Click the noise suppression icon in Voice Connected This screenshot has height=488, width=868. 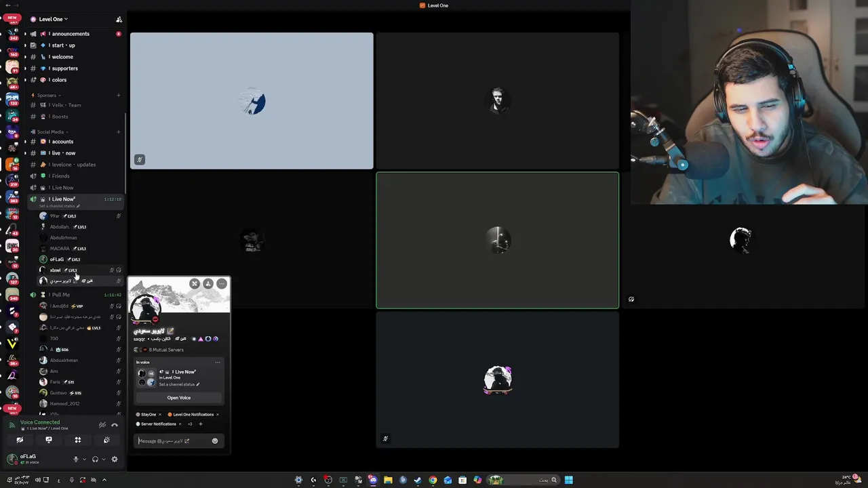pos(102,425)
